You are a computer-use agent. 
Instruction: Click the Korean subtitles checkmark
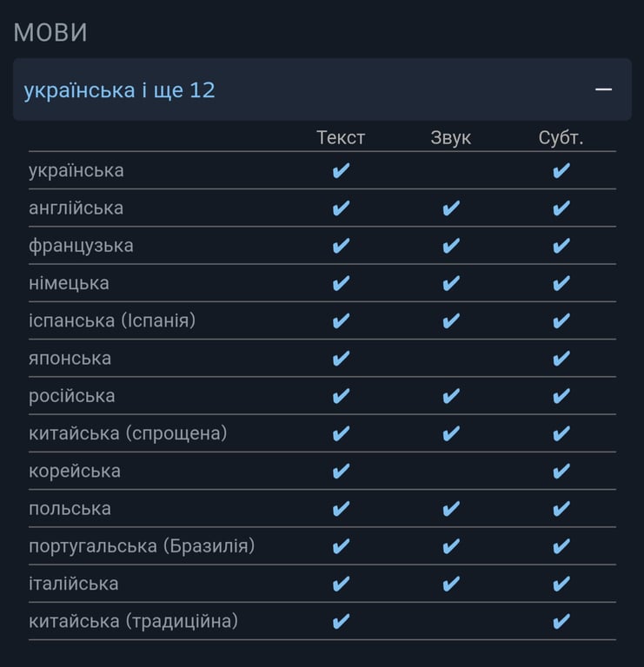(x=561, y=471)
